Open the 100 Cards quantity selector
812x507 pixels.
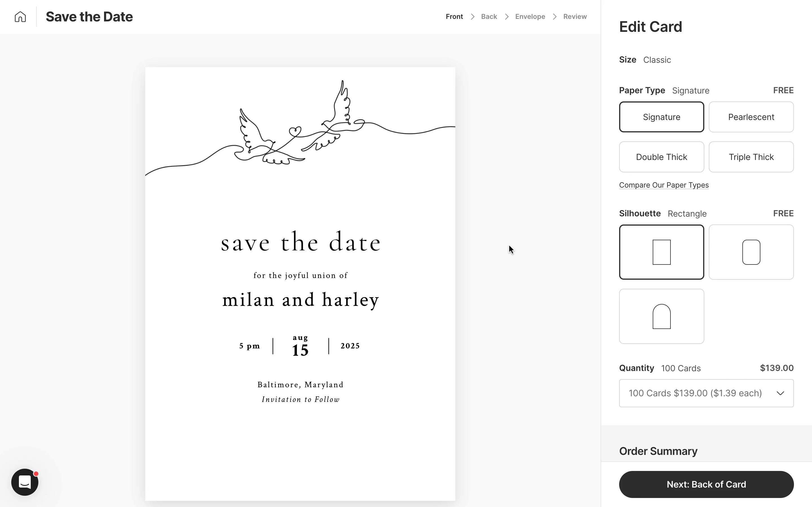pyautogui.click(x=694, y=393)
